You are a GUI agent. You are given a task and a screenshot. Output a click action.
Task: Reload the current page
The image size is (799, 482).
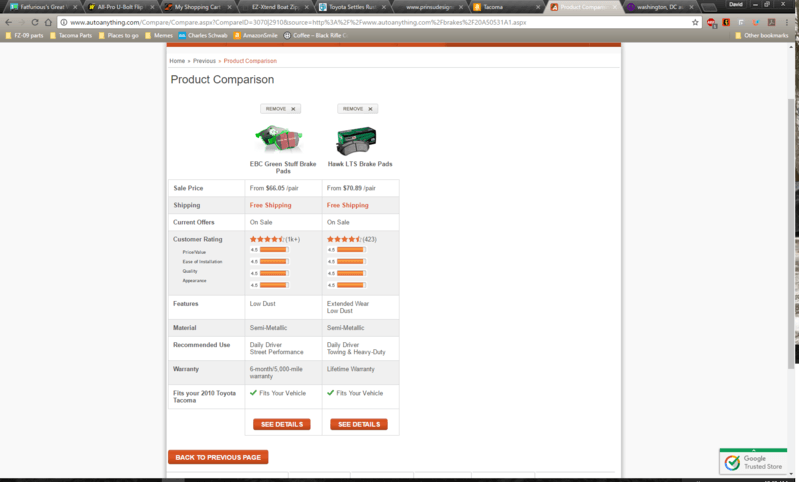pyautogui.click(x=35, y=22)
